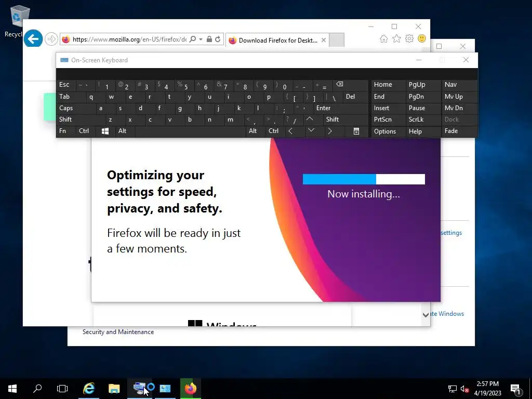The image size is (532, 399).
Task: Click the up arrow key
Action: (313, 119)
